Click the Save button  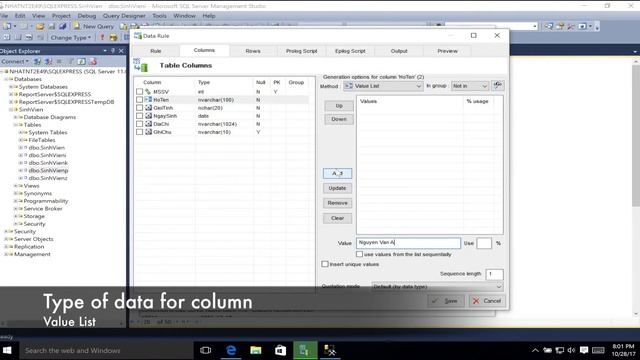click(446, 301)
